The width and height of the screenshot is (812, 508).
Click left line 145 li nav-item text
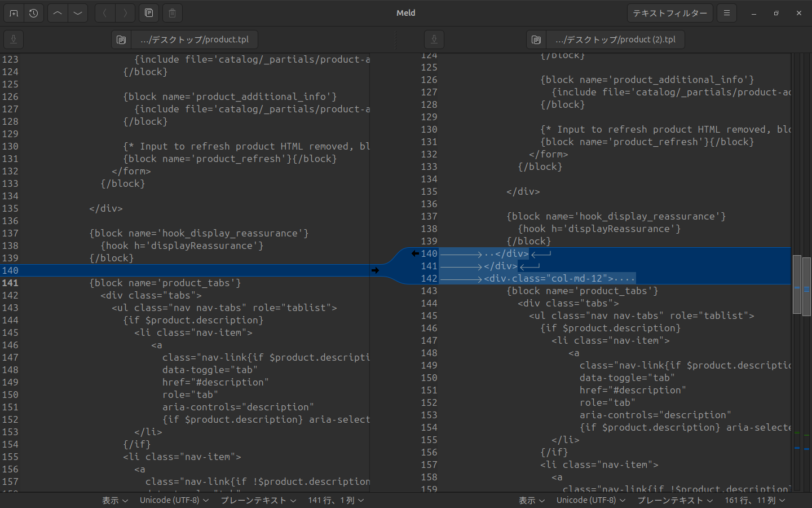[x=193, y=332]
